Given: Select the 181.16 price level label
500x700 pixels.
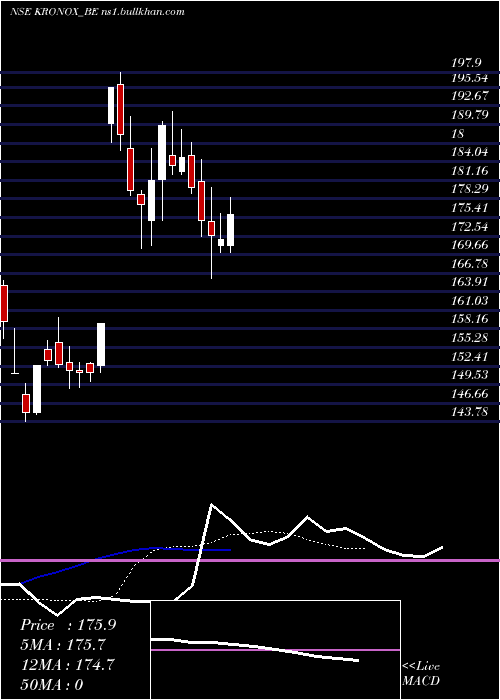Looking at the screenshot, I should [x=469, y=171].
